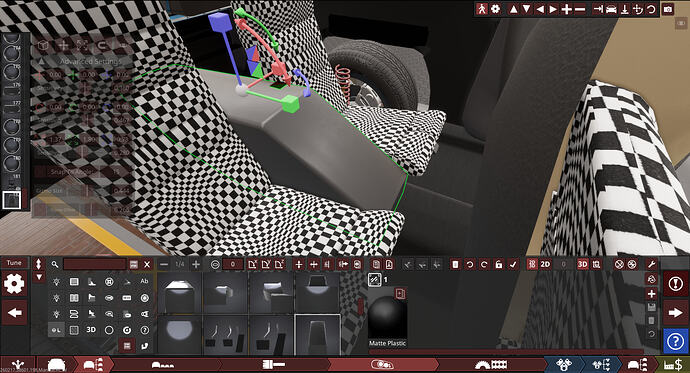
Task: Save material preset with floppy disk icon
Action: click(652, 307)
